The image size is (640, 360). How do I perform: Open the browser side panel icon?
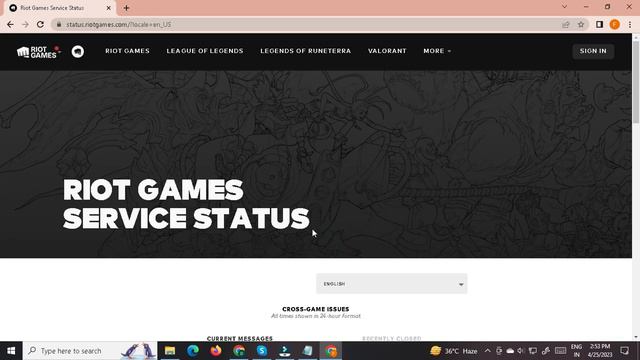pos(599,24)
